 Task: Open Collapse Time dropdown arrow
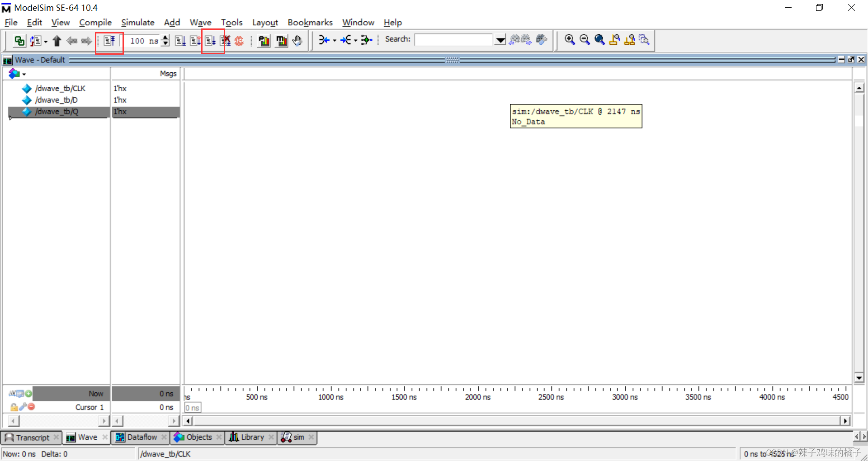click(x=356, y=41)
